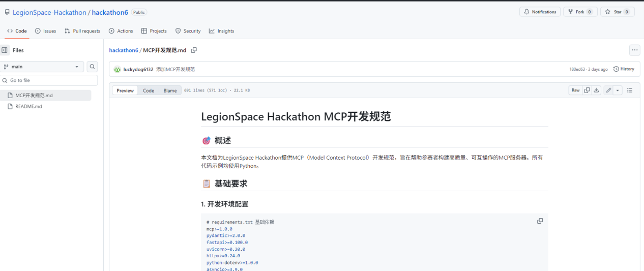Edit this file with pencil icon
The width and height of the screenshot is (644, 271).
(608, 90)
